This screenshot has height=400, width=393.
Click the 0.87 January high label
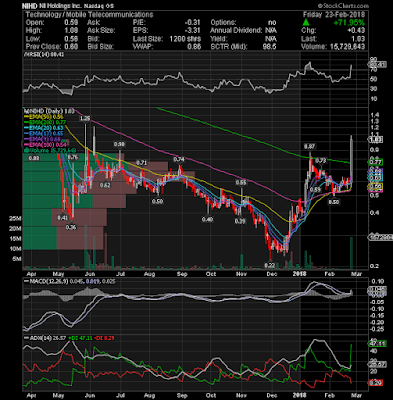click(x=309, y=146)
